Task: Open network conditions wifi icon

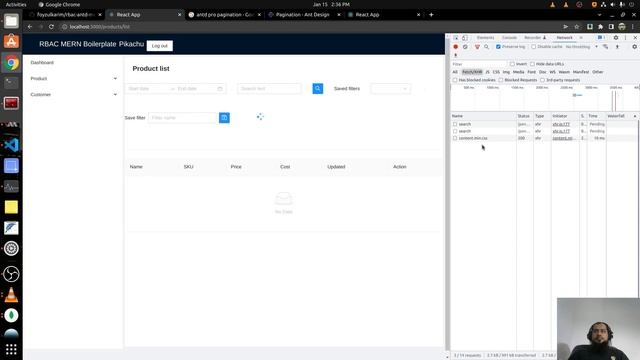Action: 606,47
